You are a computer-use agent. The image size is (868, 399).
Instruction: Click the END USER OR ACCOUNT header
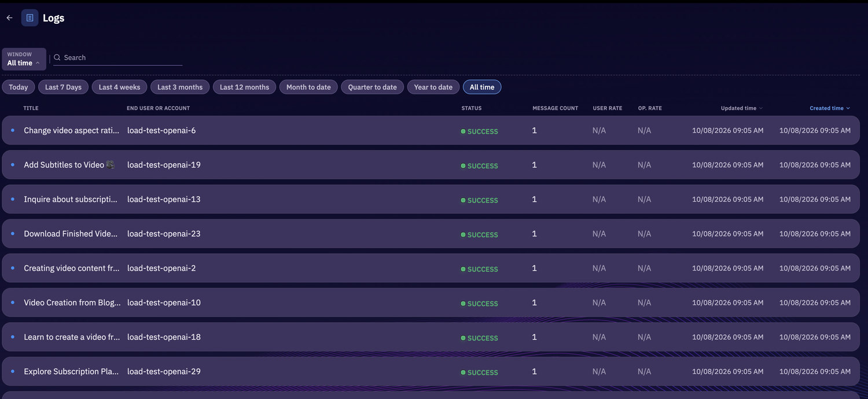coord(158,108)
